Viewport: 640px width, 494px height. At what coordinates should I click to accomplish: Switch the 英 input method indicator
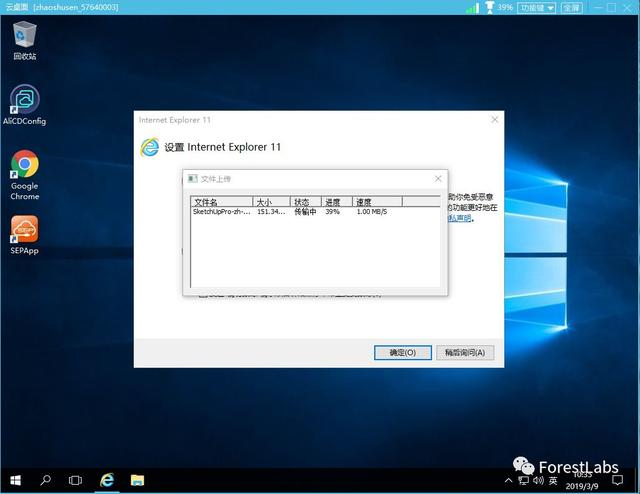553,481
